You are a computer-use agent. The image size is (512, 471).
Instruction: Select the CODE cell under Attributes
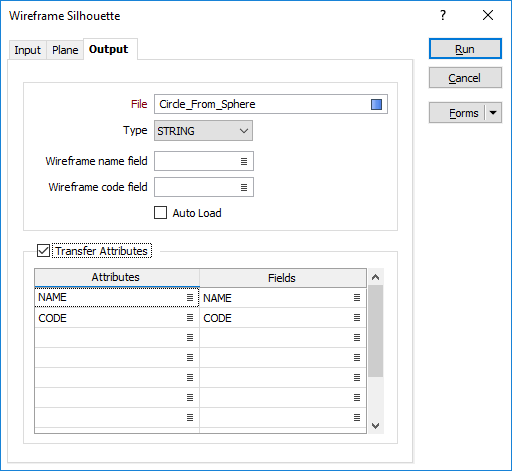117,318
